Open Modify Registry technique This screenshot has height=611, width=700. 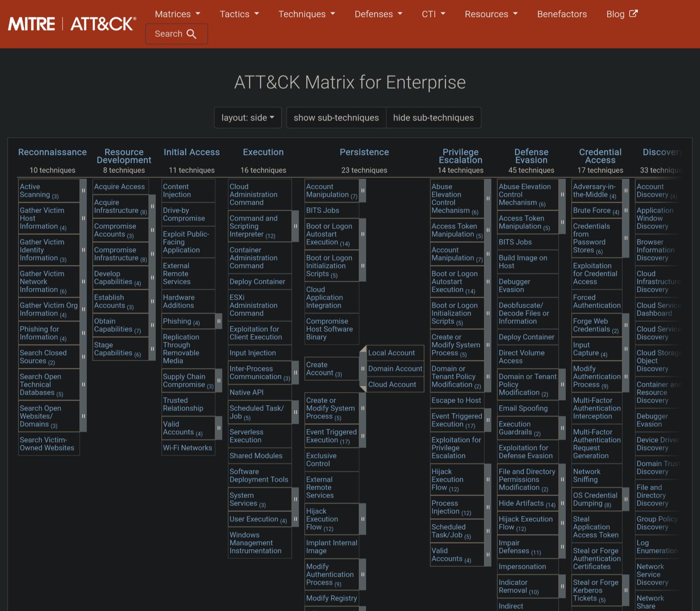point(331,598)
